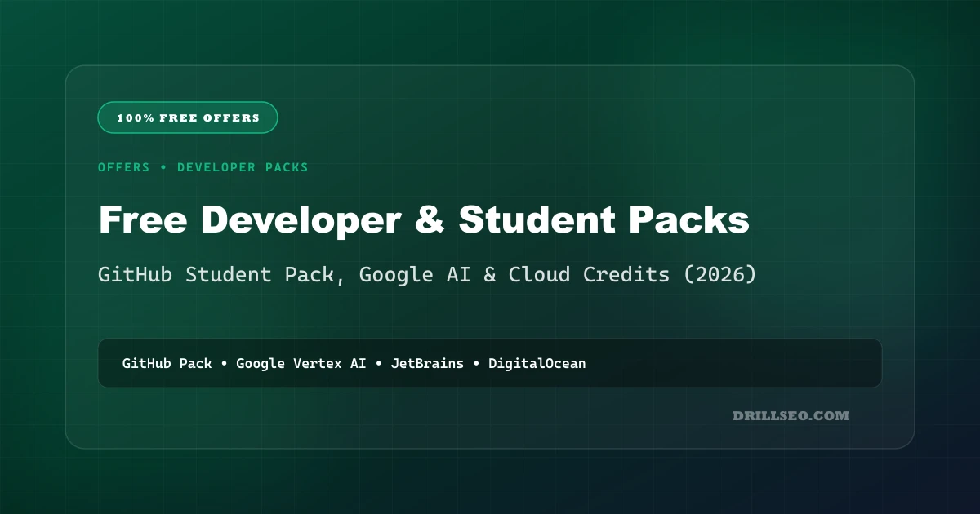Click the "DRILLSEO.COM" text

(791, 415)
